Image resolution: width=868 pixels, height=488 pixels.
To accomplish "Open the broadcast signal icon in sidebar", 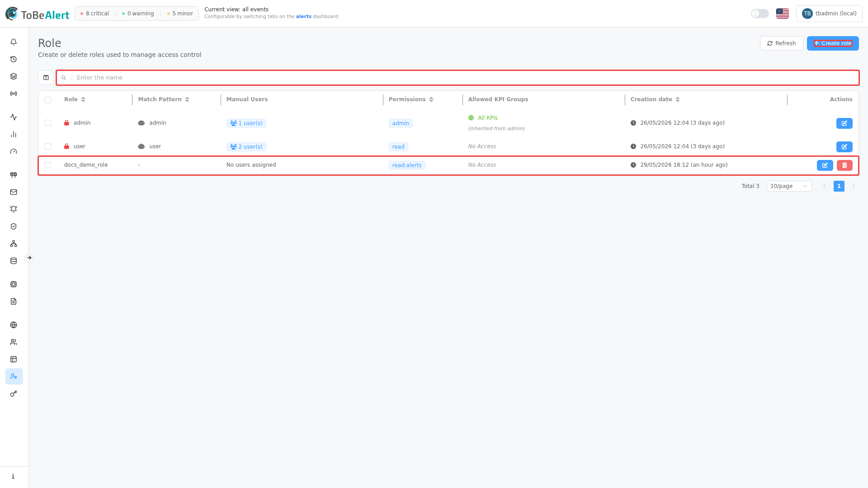I will [14, 94].
